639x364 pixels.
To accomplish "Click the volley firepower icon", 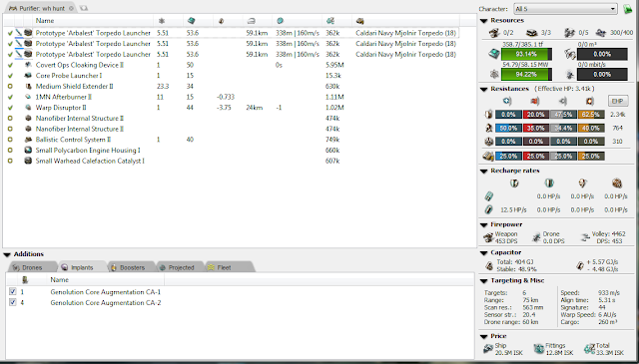I will coord(586,237).
